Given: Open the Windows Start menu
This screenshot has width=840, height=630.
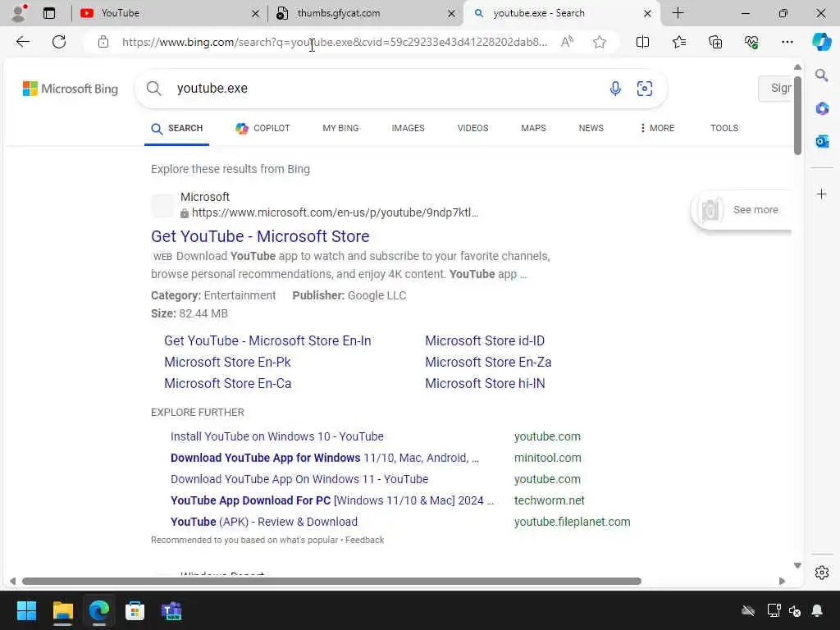Looking at the screenshot, I should (26, 610).
